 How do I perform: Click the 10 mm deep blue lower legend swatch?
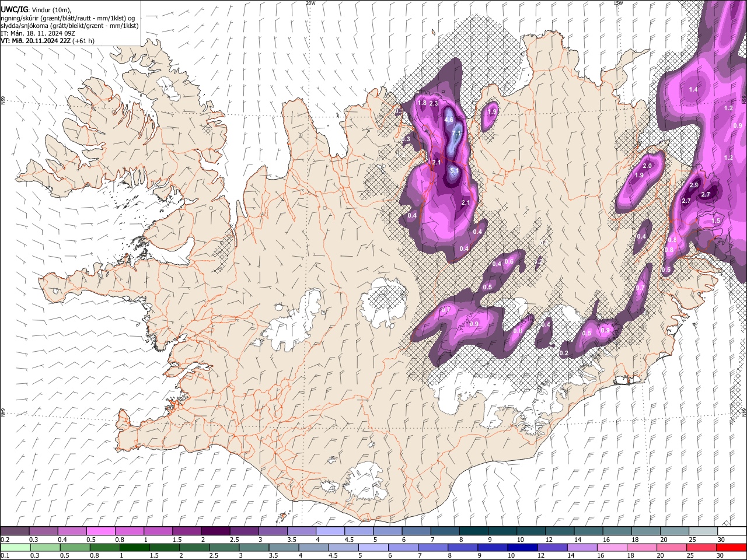point(523,547)
